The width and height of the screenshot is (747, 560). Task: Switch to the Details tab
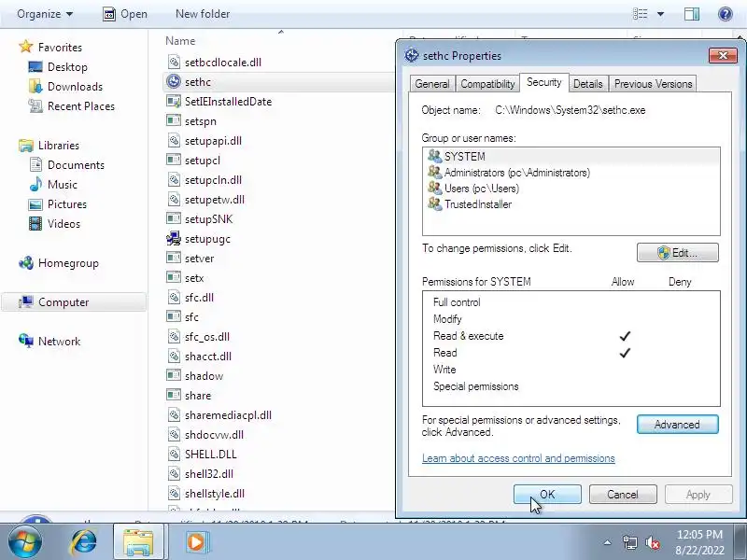pos(588,84)
